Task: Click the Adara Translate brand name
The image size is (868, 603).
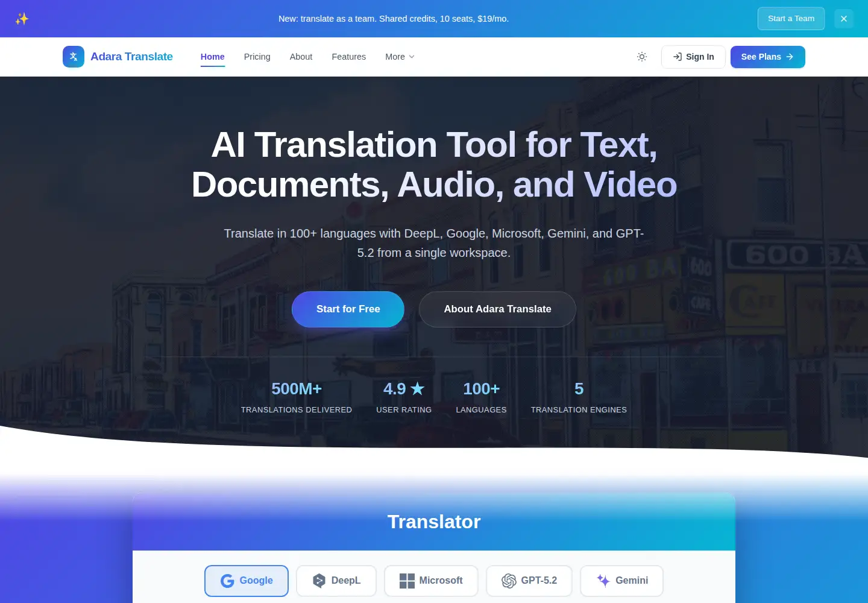Action: pos(131,57)
